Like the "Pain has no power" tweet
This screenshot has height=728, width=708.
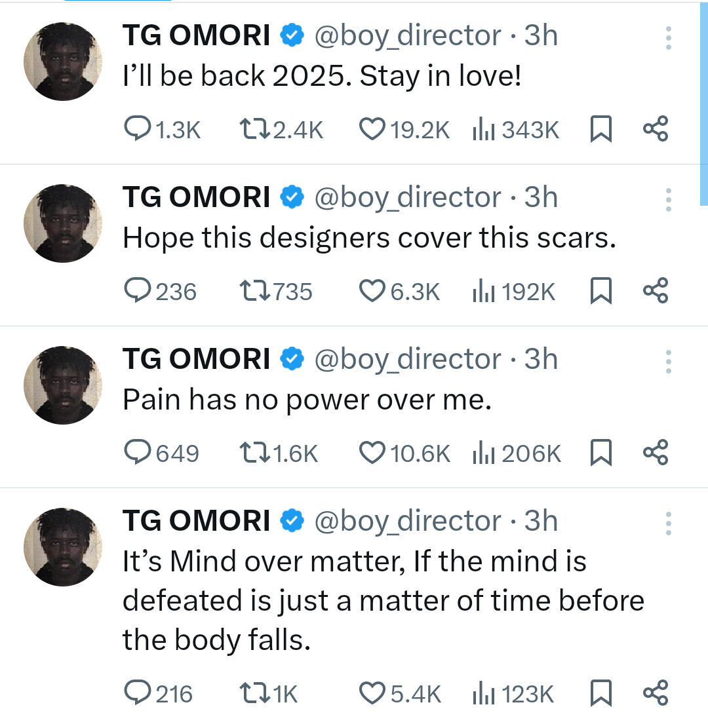(x=372, y=453)
